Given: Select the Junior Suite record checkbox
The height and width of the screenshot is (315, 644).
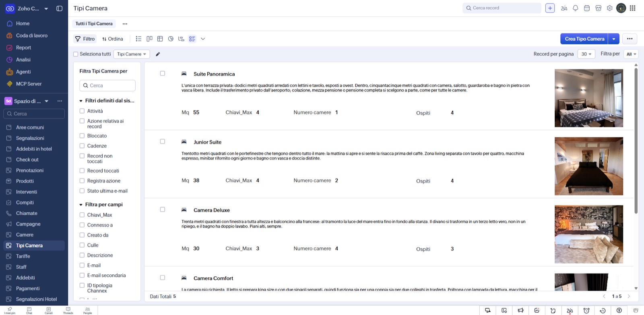Looking at the screenshot, I should click(x=163, y=141).
